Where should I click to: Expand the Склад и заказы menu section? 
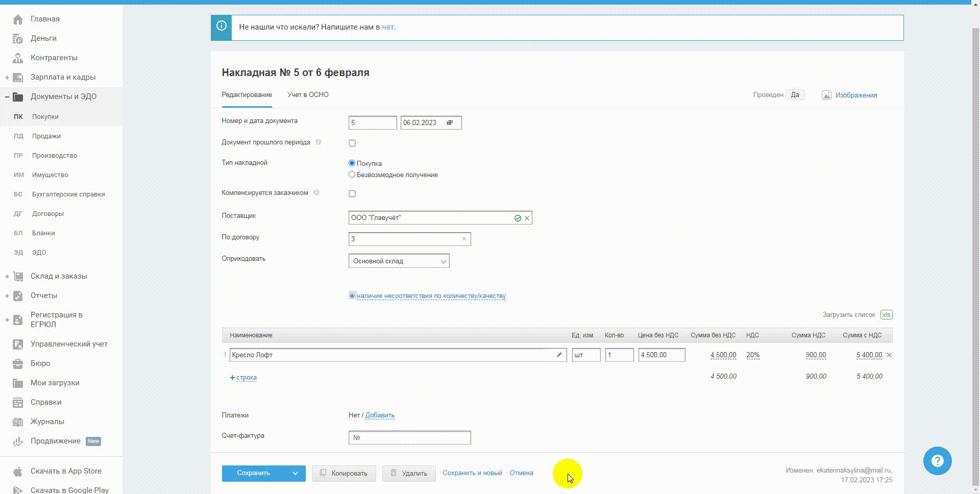coord(7,276)
